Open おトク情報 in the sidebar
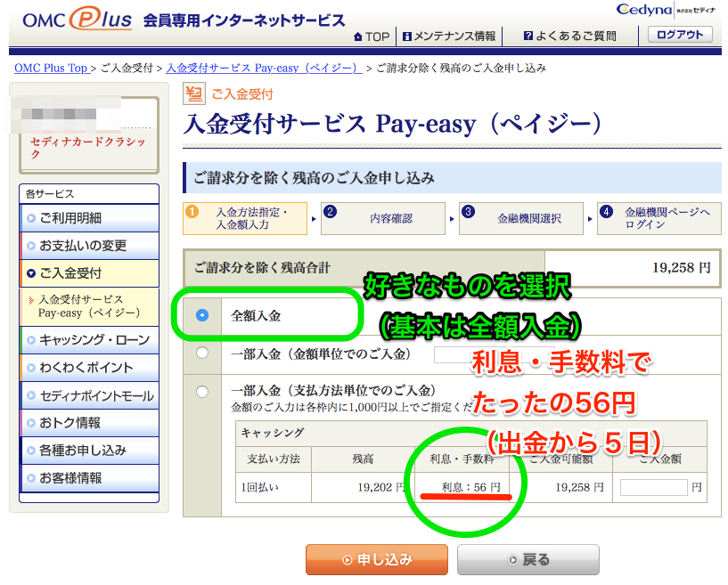The width and height of the screenshot is (728, 585). click(90, 423)
